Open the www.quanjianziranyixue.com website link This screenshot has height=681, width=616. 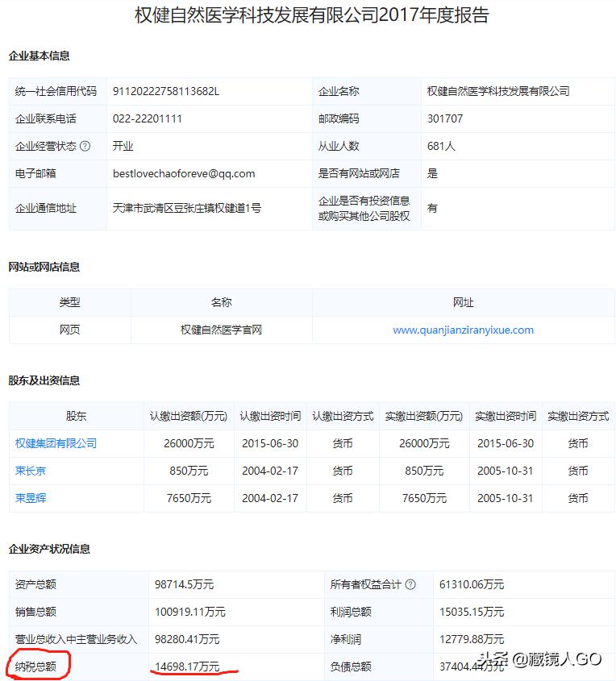(463, 330)
